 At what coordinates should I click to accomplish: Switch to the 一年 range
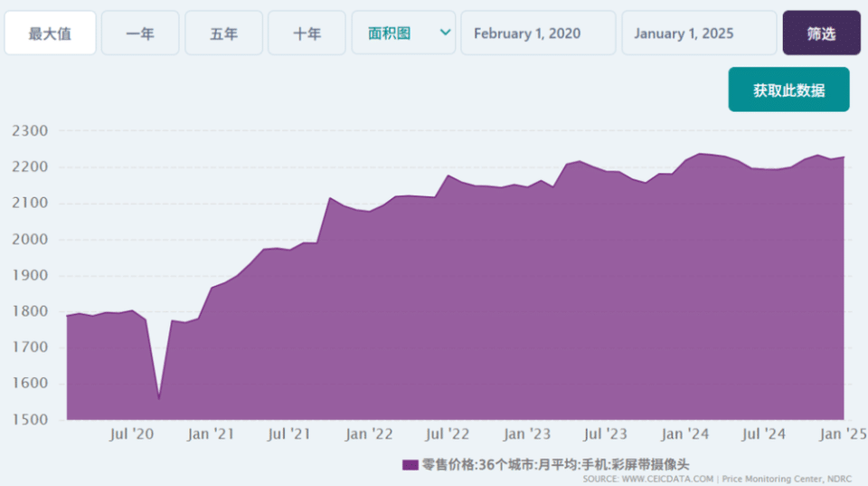[140, 33]
